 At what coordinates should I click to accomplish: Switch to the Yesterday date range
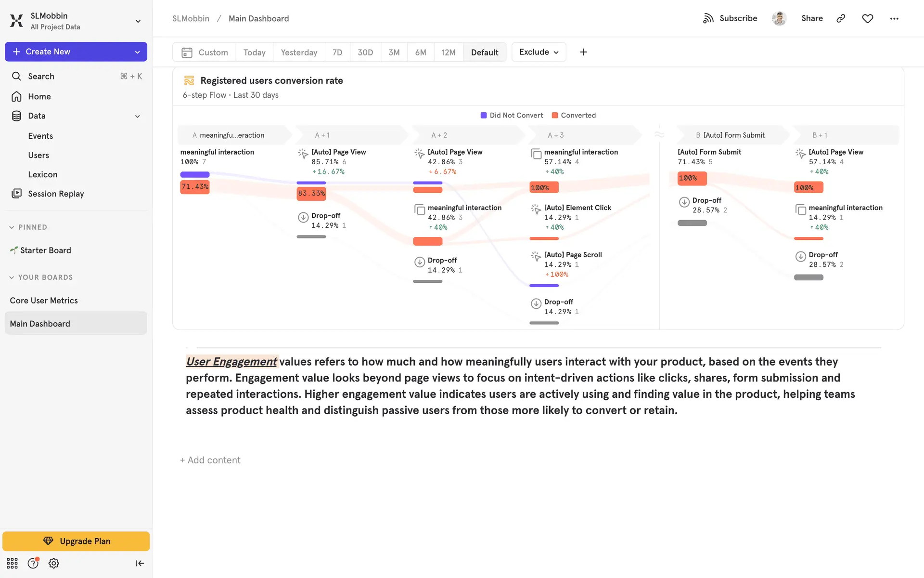tap(299, 53)
